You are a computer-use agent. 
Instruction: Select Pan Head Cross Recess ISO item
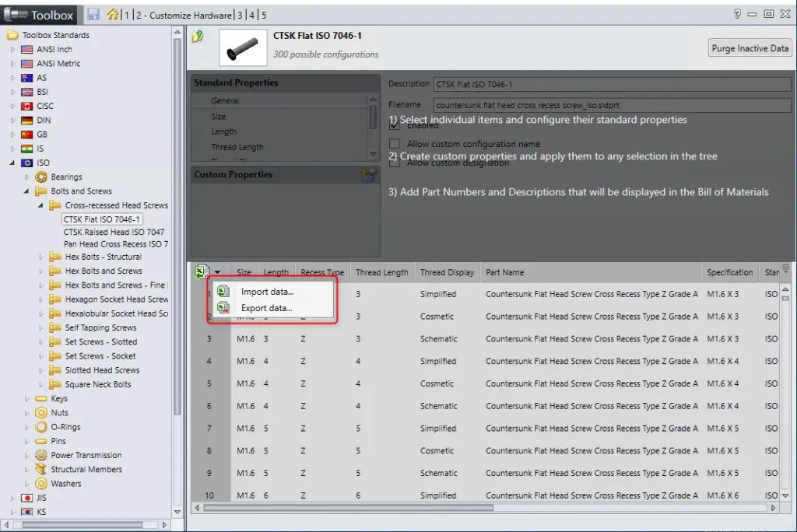coord(115,244)
